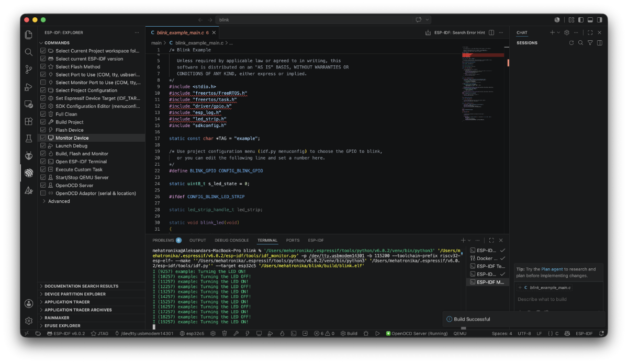628x364 pixels.
Task: Open the new terminal launch profile dropdown
Action: click(468, 240)
